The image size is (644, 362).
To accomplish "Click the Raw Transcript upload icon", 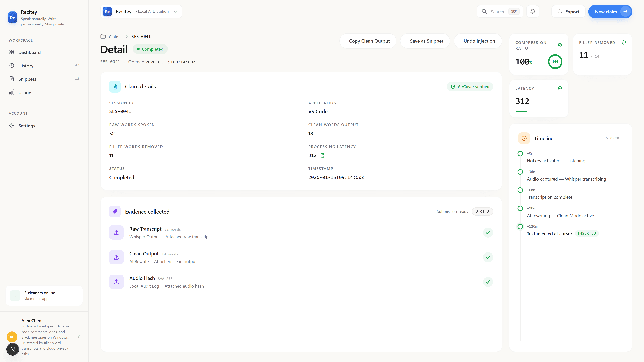I will click(116, 233).
